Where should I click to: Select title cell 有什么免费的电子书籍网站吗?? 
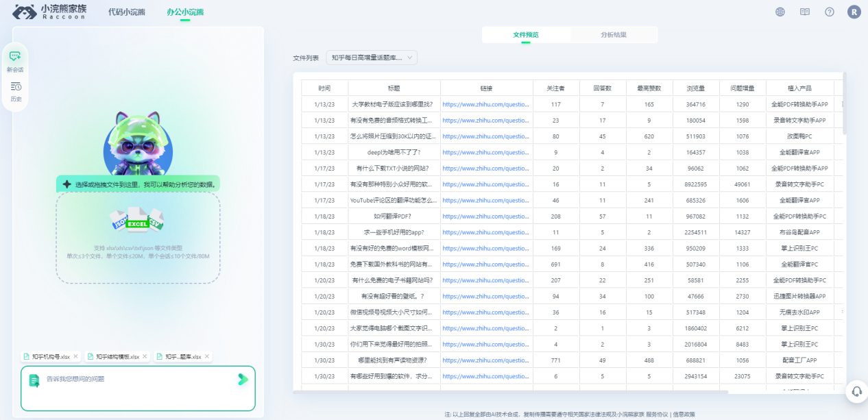[394, 280]
